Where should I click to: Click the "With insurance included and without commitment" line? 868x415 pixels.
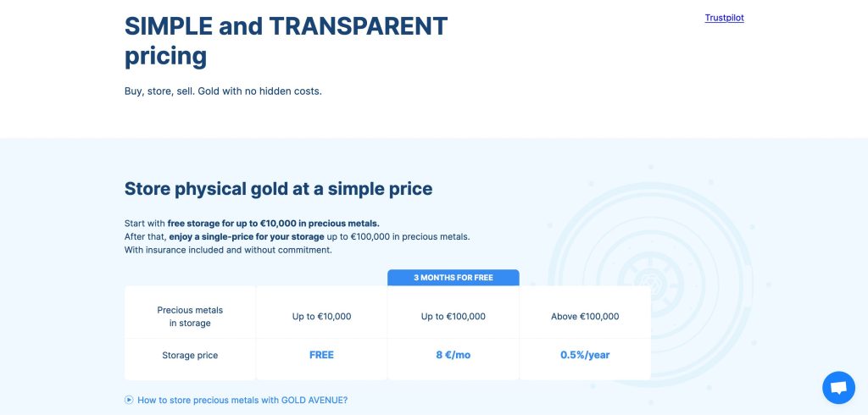[x=227, y=250]
